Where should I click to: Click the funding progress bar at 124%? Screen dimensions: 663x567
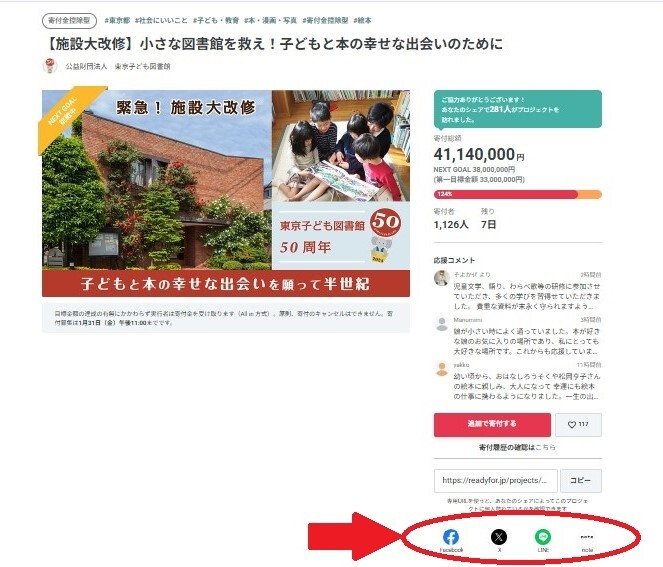pyautogui.click(x=518, y=194)
